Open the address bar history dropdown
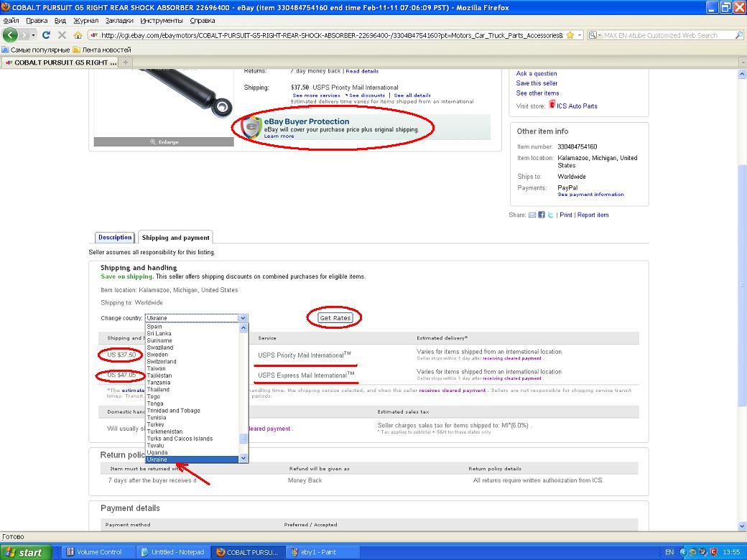This screenshot has height=560, width=747. tap(580, 35)
